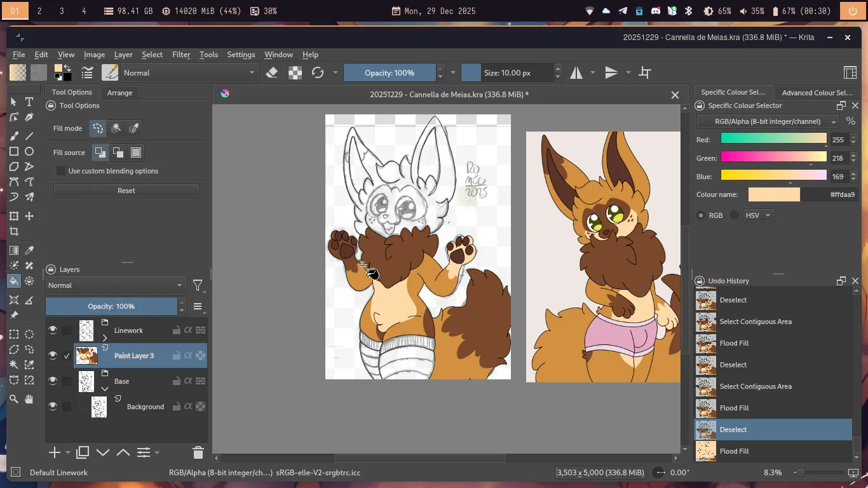The image size is (868, 488).
Task: Click the Select Contiguous Area history entry
Action: [x=755, y=386]
